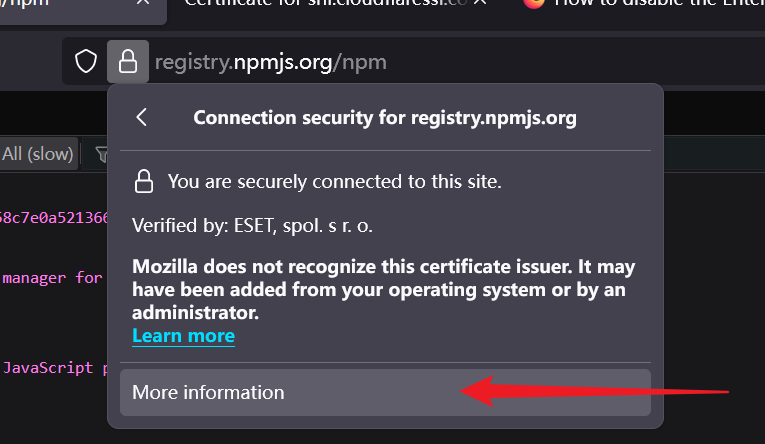Click the Verified by ESET text
Image resolution: width=765 pixels, height=444 pixels.
252,225
